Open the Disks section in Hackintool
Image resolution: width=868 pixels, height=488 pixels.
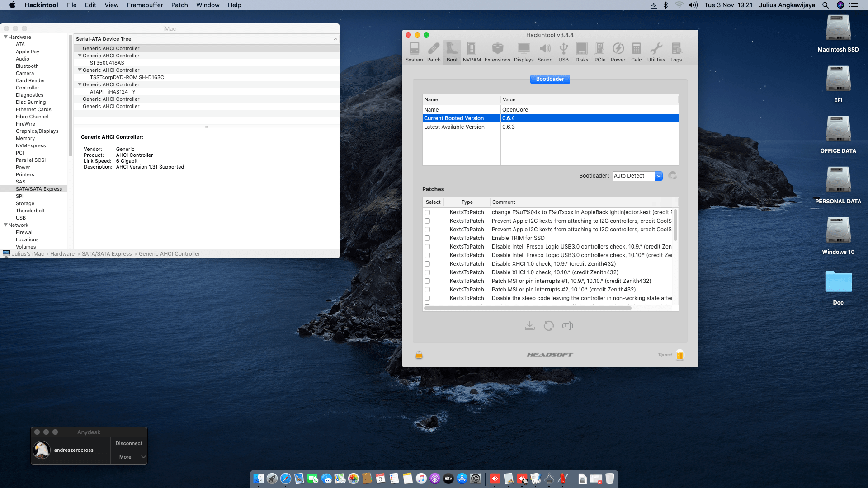pyautogui.click(x=582, y=52)
